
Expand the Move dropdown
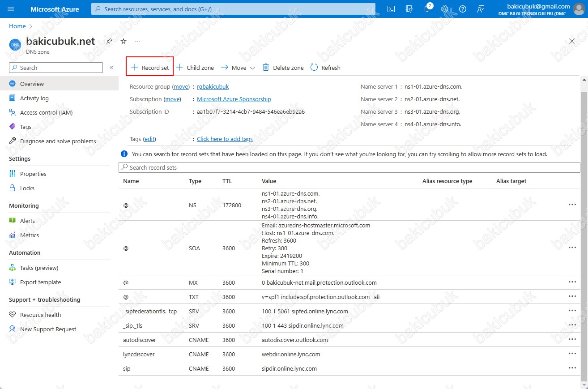(x=238, y=68)
